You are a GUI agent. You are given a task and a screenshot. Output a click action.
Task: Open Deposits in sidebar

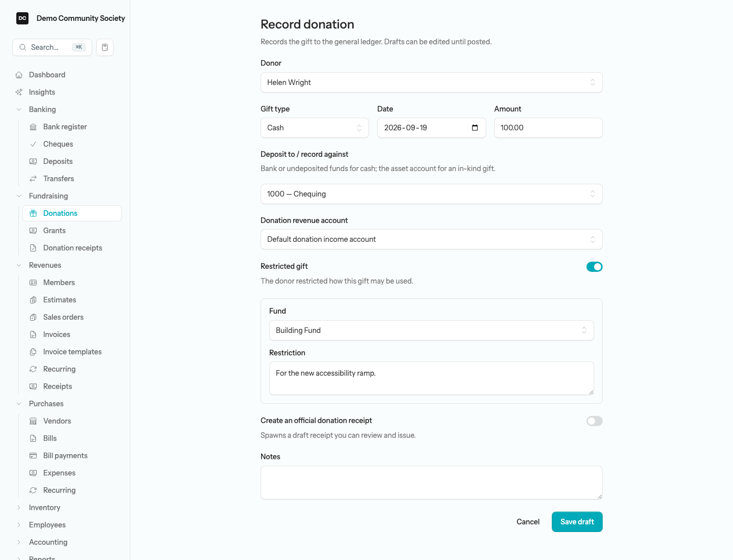72,161
